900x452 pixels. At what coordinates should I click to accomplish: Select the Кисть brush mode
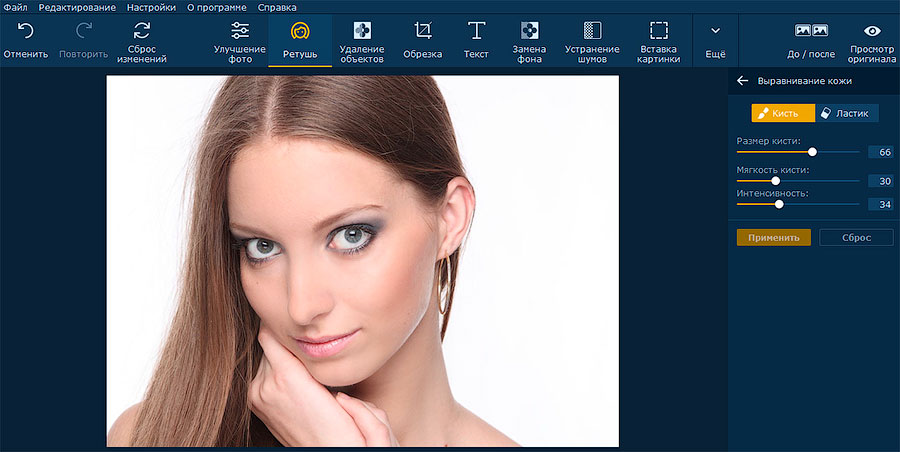[783, 113]
